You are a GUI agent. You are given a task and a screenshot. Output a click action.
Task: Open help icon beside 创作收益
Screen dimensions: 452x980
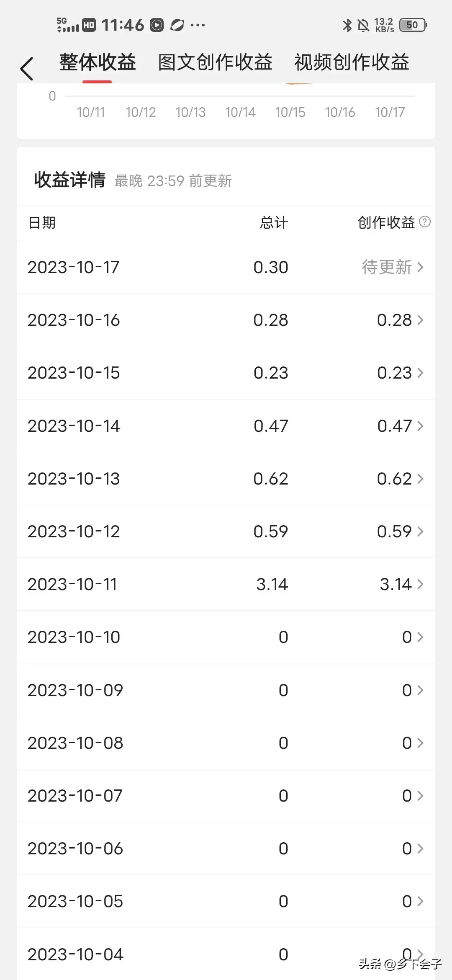425,222
